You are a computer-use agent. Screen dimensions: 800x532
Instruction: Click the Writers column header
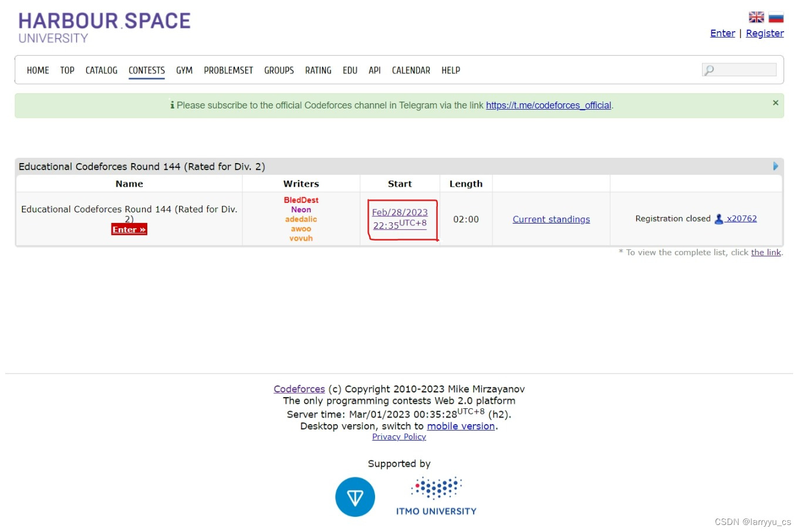coord(301,184)
